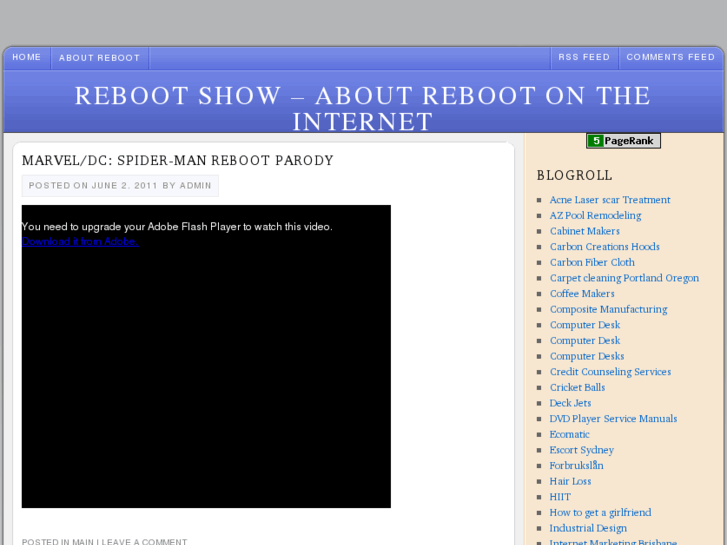The width and height of the screenshot is (727, 545).
Task: Open Industrial Design blogroll link
Action: pyautogui.click(x=588, y=528)
